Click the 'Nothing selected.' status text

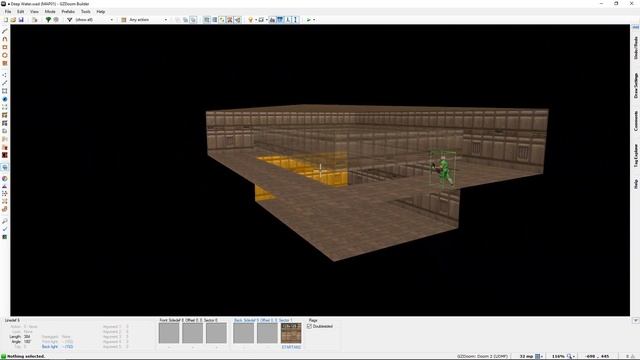point(26,356)
